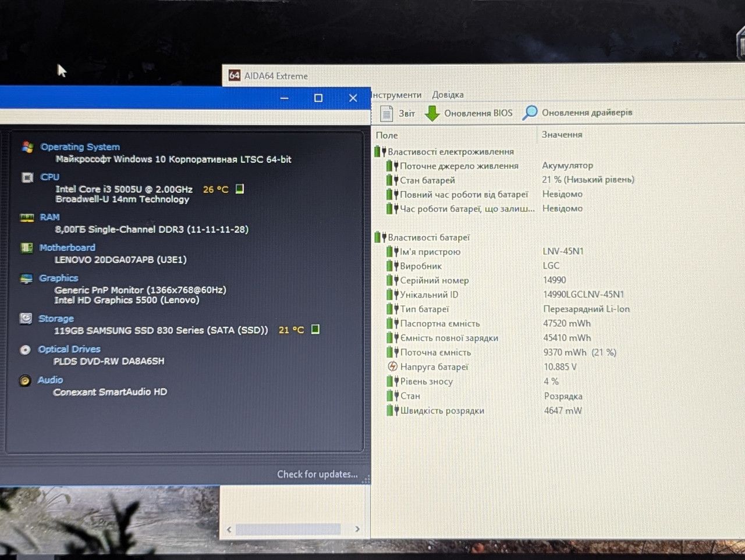This screenshot has width=745, height=560.
Task: Open the Довідка menu
Action: coord(448,95)
